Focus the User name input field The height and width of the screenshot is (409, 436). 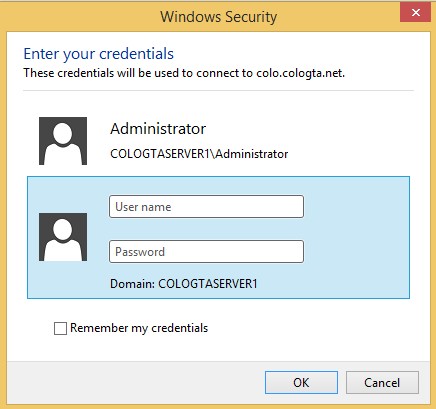pos(206,207)
